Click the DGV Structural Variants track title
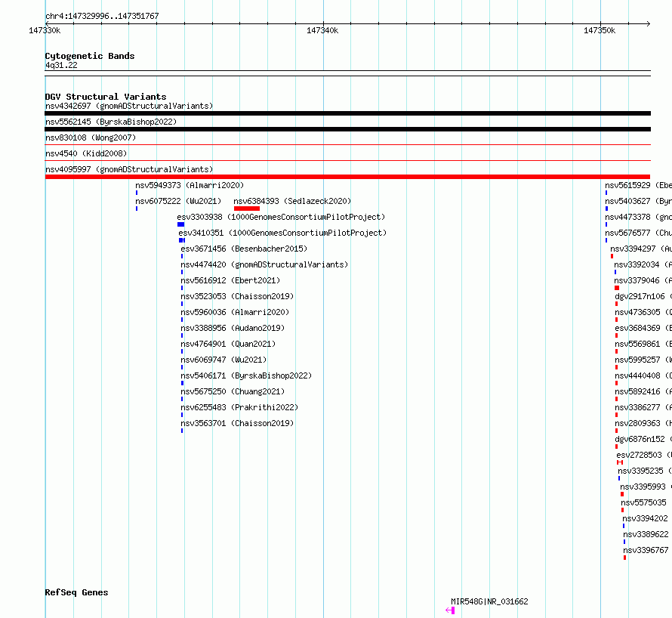This screenshot has width=672, height=618. point(106,97)
